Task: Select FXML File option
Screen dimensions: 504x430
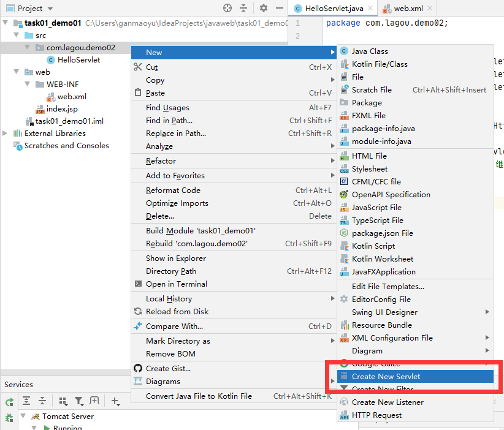Action: (x=415, y=116)
